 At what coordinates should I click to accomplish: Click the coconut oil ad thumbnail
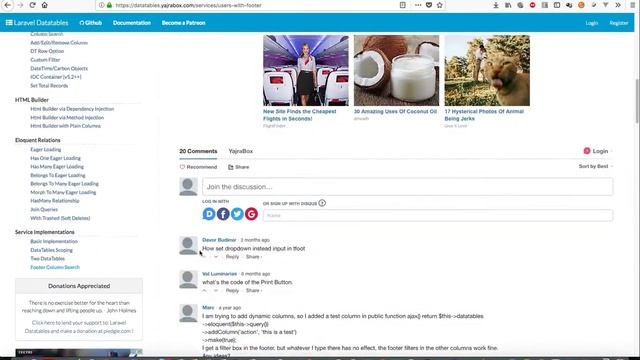pos(396,70)
